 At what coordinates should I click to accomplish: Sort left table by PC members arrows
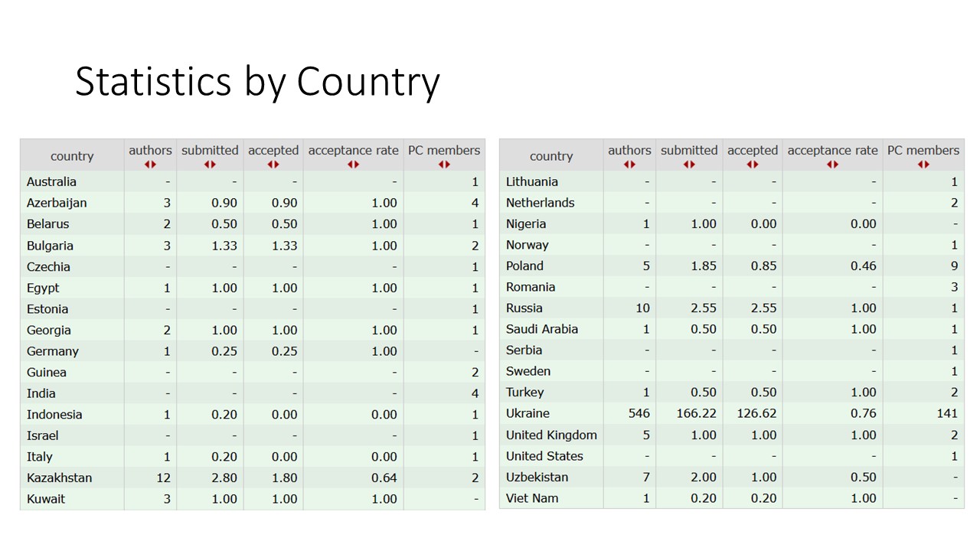pos(444,165)
